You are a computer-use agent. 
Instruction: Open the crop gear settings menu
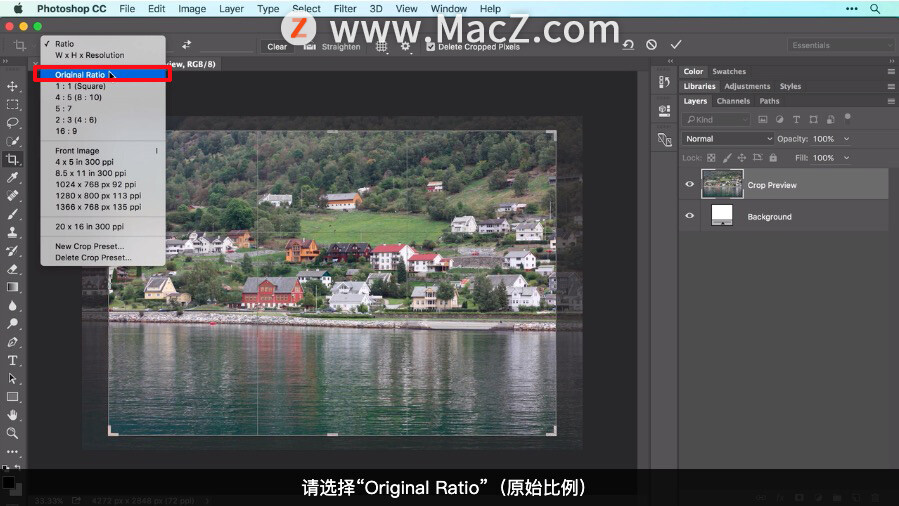point(405,46)
